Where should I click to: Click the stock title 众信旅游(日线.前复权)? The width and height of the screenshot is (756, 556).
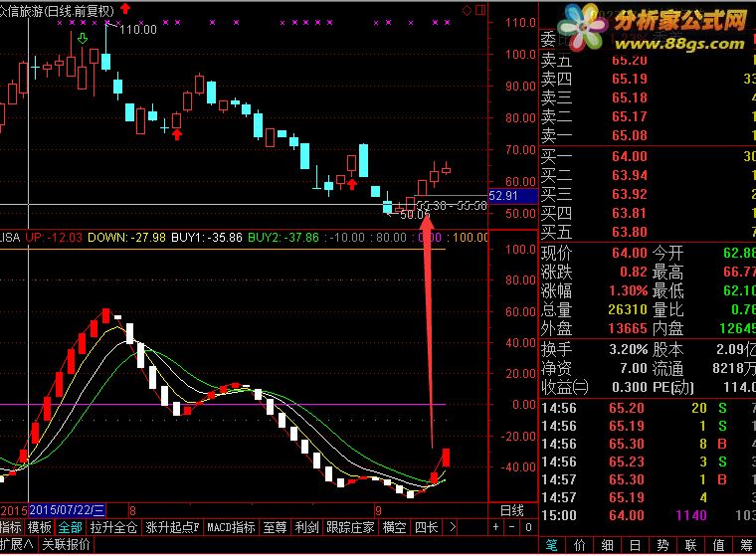57,11
